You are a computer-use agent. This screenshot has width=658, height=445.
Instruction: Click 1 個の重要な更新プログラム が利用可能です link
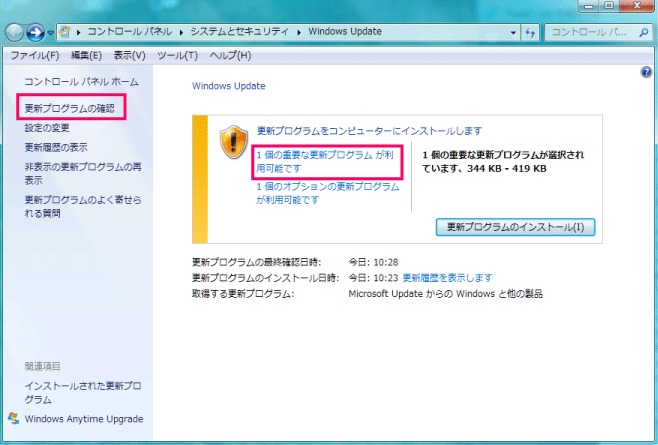(325, 162)
